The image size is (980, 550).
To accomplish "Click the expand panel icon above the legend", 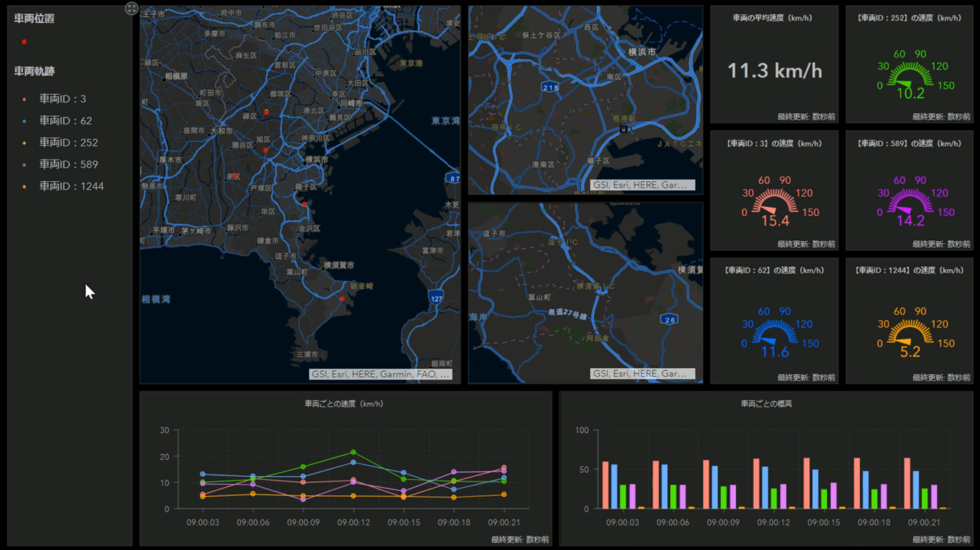I will click(132, 8).
